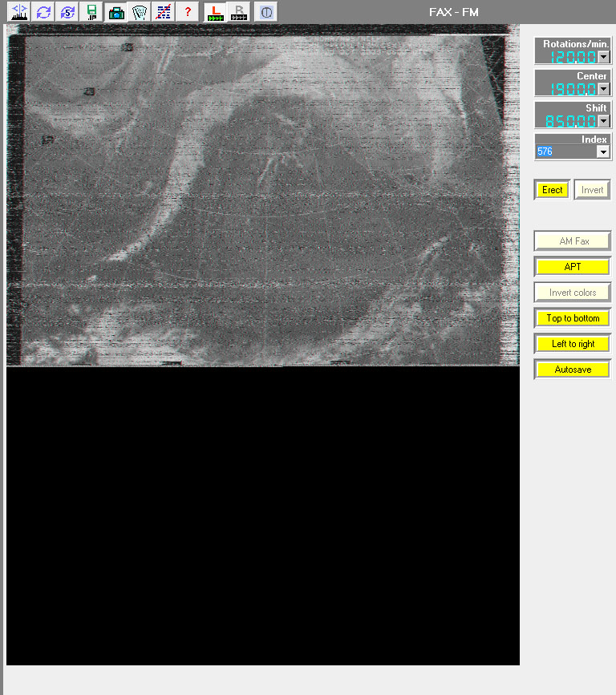Image resolution: width=616 pixels, height=695 pixels.
Task: Toggle the Erect button
Action: pos(552,190)
